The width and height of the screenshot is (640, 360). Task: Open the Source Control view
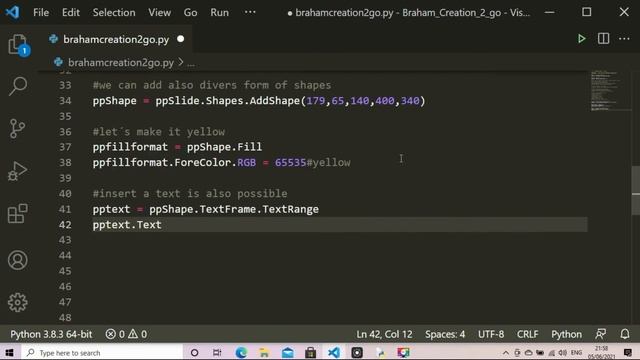click(x=18, y=129)
